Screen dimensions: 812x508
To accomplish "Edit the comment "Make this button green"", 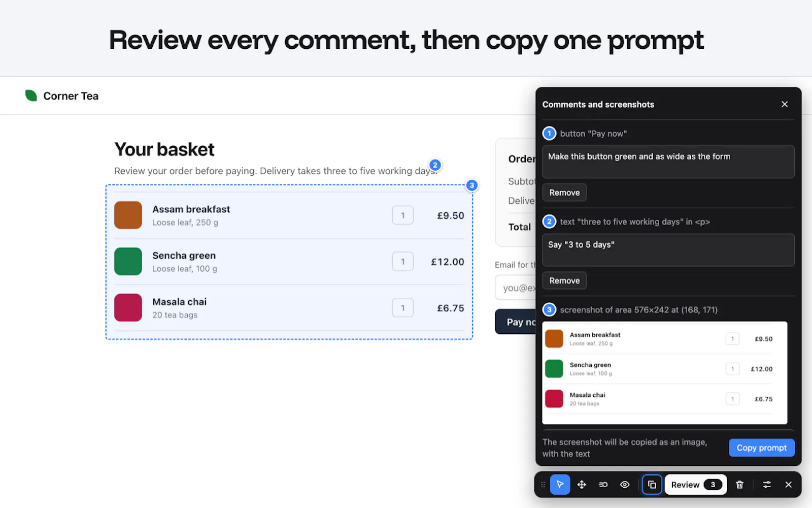I will click(x=668, y=162).
